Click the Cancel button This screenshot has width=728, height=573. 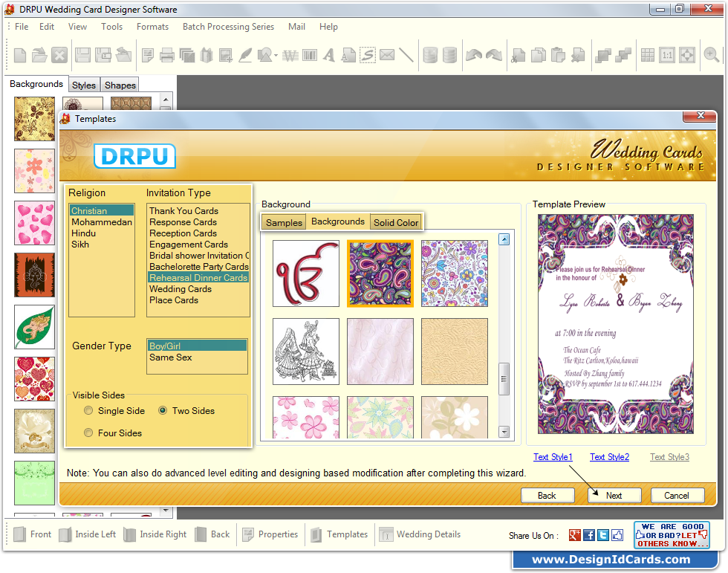[x=677, y=496]
